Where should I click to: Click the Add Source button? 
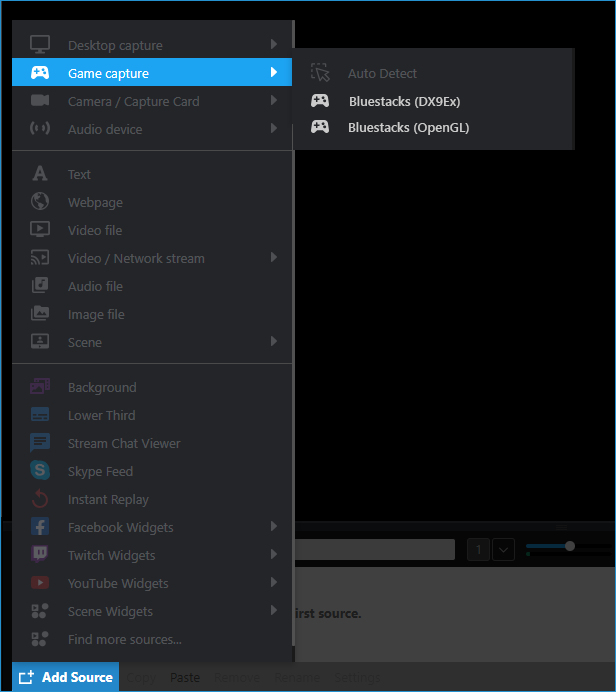pos(65,677)
